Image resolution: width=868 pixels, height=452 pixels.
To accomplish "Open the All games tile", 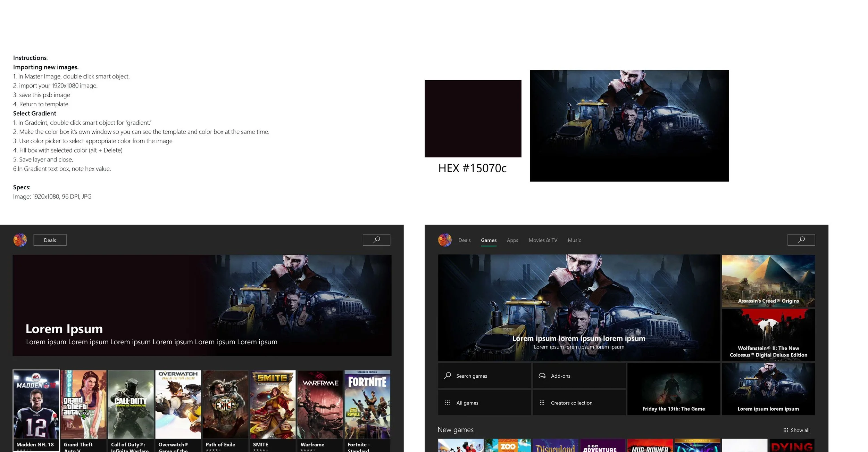I will click(484, 402).
